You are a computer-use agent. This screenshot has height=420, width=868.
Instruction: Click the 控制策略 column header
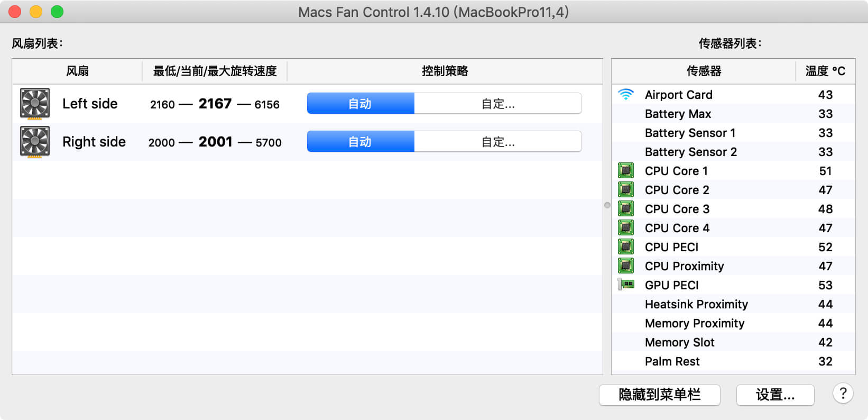pos(445,71)
